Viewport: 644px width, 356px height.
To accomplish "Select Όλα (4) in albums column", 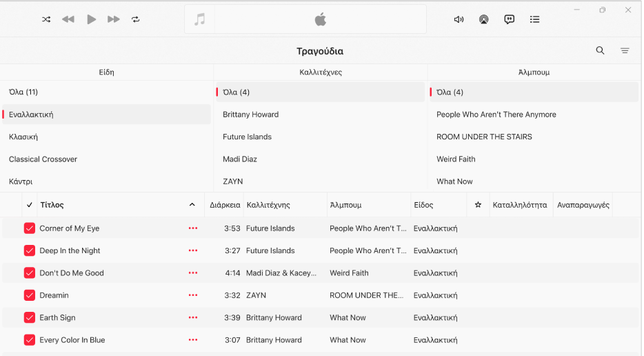I will [534, 92].
